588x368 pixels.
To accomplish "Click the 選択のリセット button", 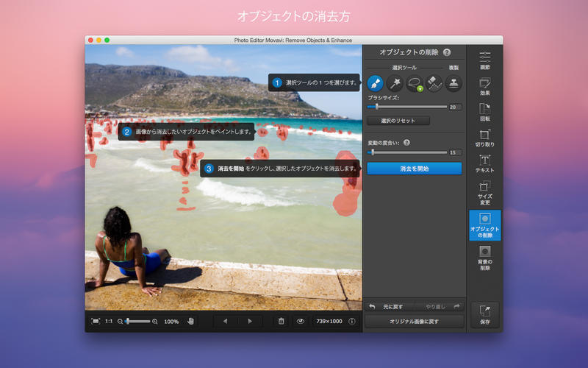I will tap(398, 121).
